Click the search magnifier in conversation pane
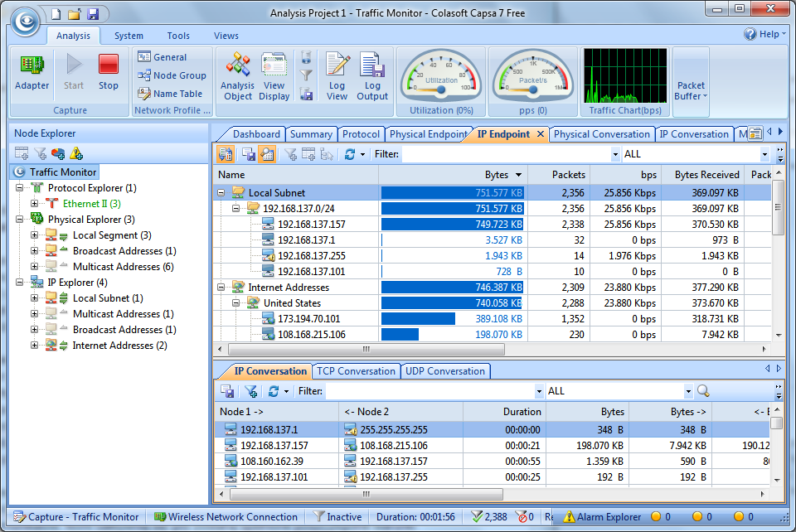 tap(704, 391)
